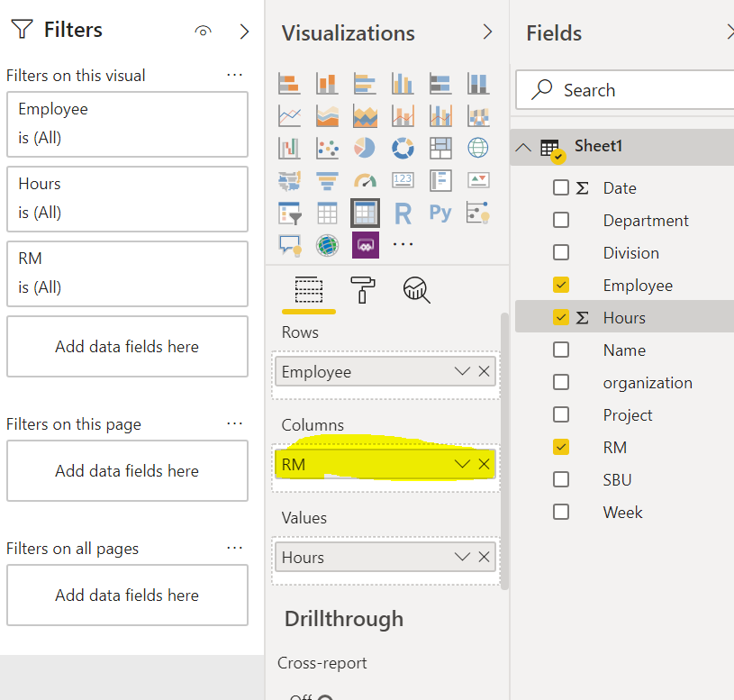The height and width of the screenshot is (700, 734).
Task: Select the slicer visual
Action: [x=289, y=213]
